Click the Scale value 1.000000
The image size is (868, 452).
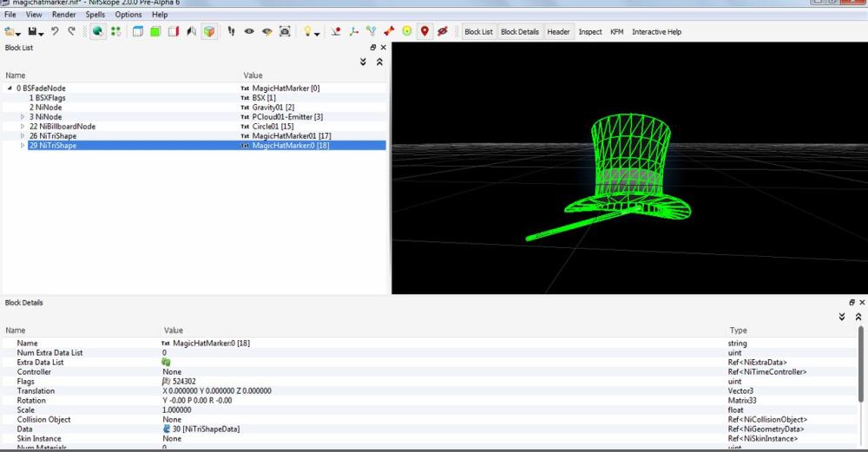pyautogui.click(x=176, y=410)
